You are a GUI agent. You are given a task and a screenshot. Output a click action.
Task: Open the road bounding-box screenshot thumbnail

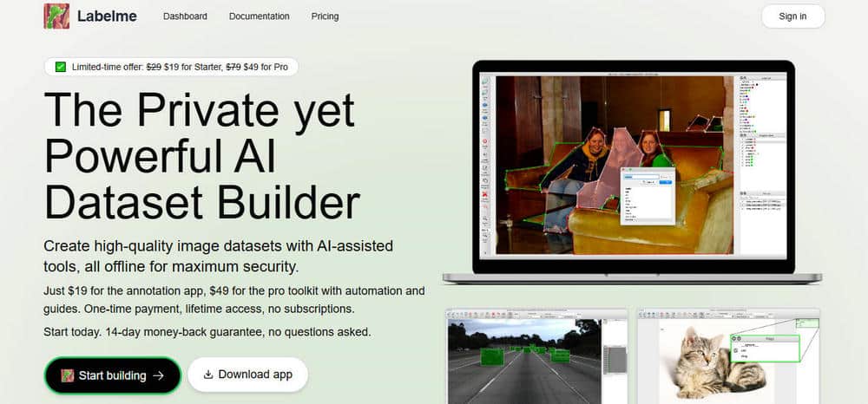[536, 356]
